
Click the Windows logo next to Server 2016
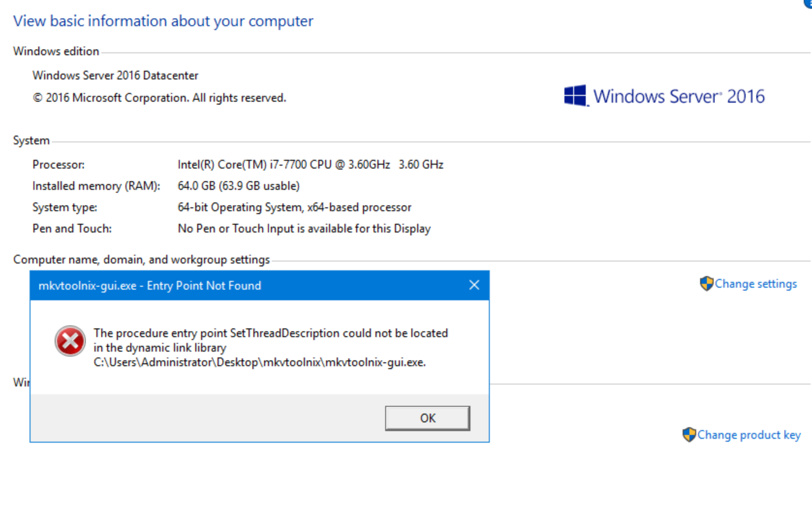tap(575, 96)
